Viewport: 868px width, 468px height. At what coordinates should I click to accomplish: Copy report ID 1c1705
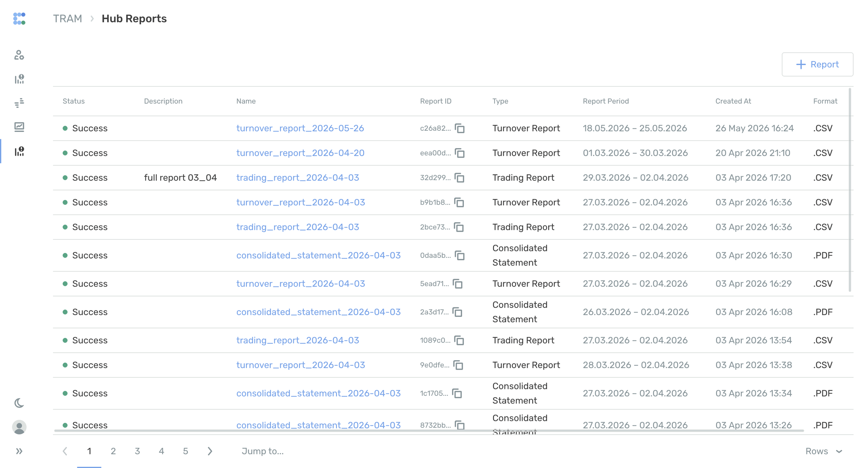[457, 393]
